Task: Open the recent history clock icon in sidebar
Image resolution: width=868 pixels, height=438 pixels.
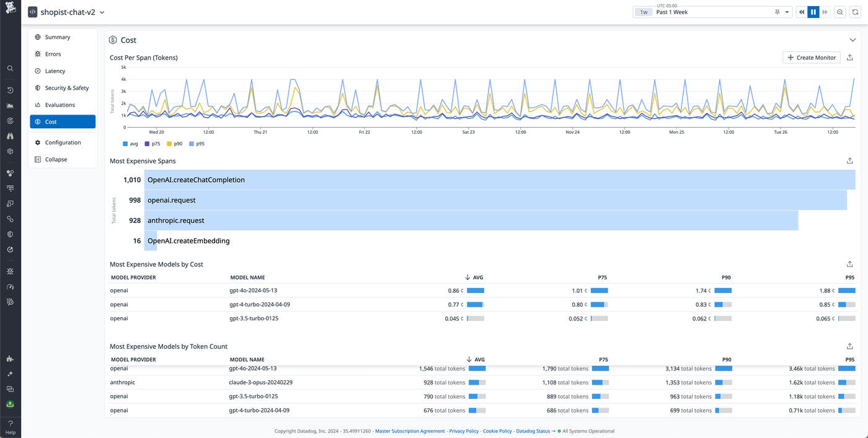Action: pos(9,90)
